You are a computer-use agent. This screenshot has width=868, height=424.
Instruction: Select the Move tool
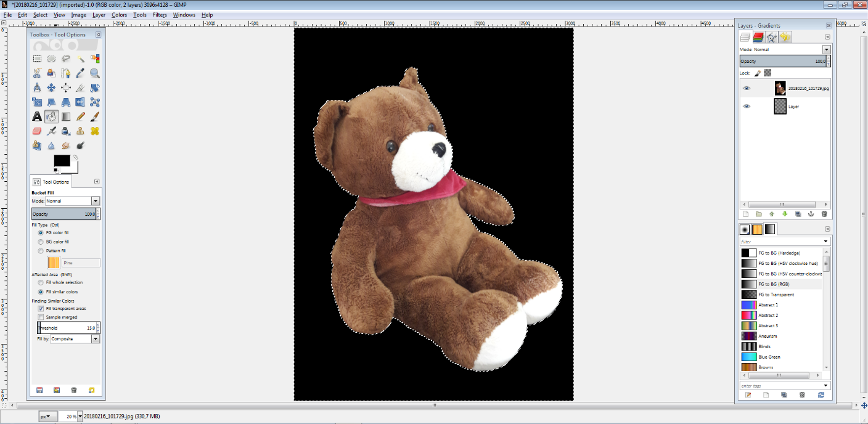[51, 88]
